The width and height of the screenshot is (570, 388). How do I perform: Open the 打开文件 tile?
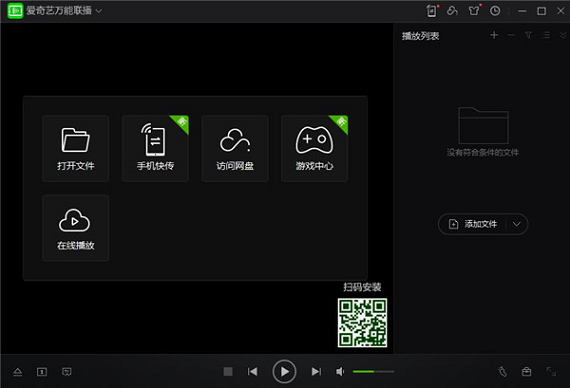pos(76,148)
